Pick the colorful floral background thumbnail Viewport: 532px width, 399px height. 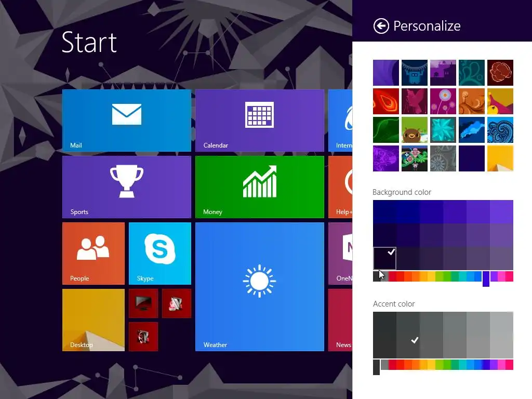[x=414, y=158]
